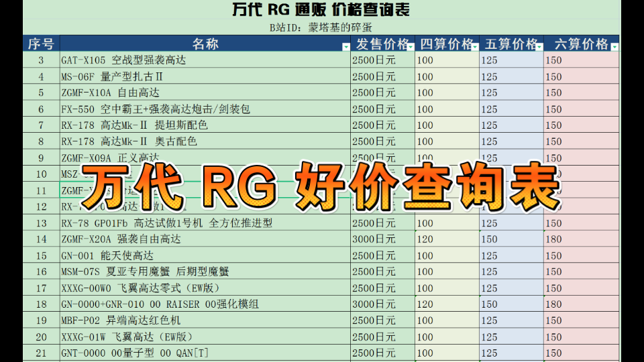Select serial number cell 21
The image size is (644, 362).
[41, 353]
